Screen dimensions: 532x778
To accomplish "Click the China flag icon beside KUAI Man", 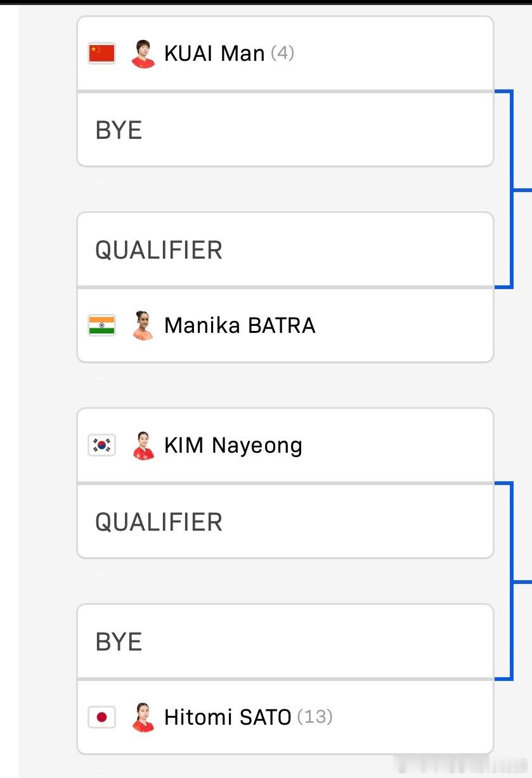I will (101, 53).
